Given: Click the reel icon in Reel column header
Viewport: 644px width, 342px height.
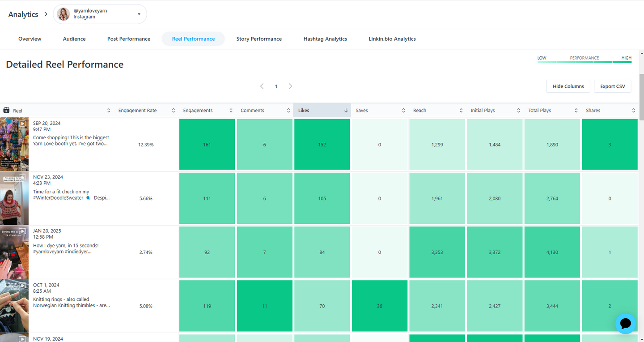Looking at the screenshot, I should (6, 111).
